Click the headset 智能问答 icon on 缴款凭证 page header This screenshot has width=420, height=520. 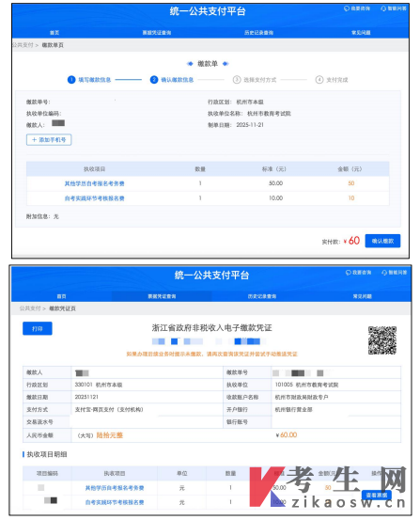[384, 273]
